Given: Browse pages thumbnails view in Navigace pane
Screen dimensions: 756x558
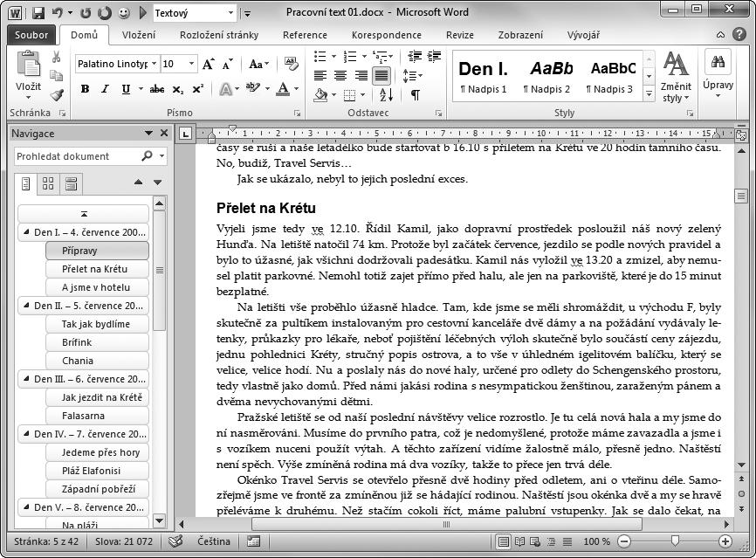Looking at the screenshot, I should (x=48, y=183).
